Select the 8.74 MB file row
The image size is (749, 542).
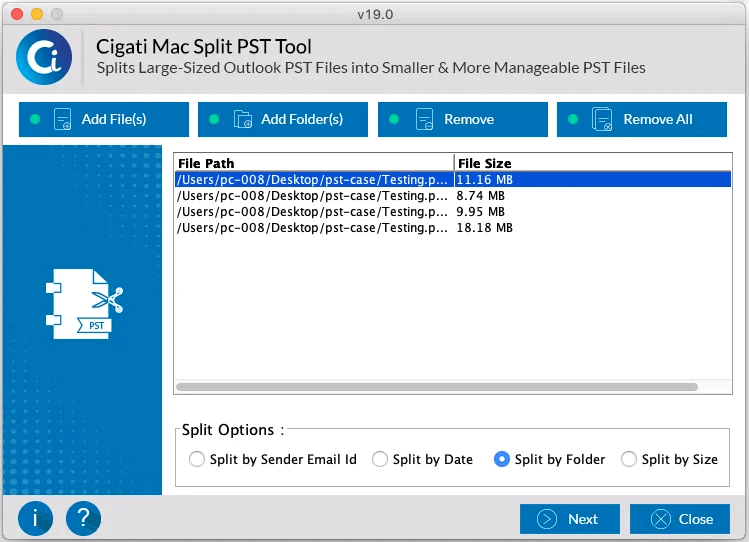point(453,196)
